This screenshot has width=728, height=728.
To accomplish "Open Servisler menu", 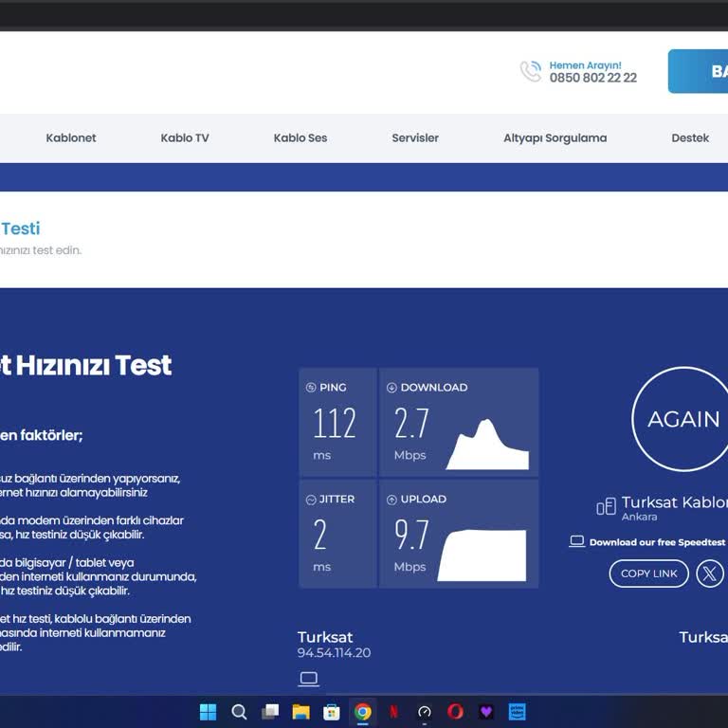I will pyautogui.click(x=415, y=137).
